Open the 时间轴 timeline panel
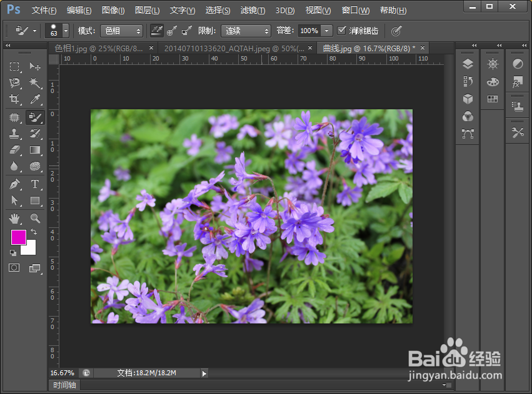Viewport: 532px width, 394px height. point(64,385)
